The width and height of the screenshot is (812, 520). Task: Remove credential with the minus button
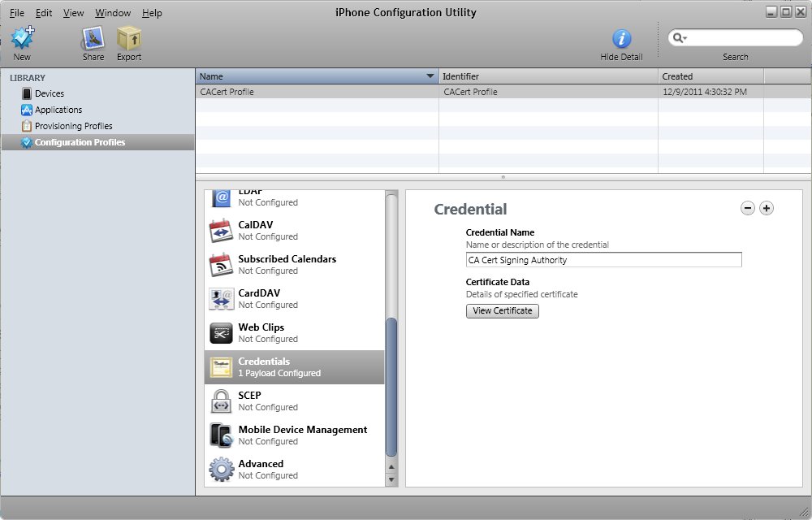748,208
